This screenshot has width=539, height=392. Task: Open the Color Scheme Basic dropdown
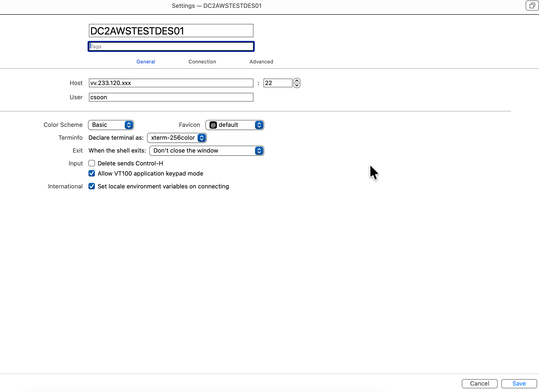coord(111,125)
